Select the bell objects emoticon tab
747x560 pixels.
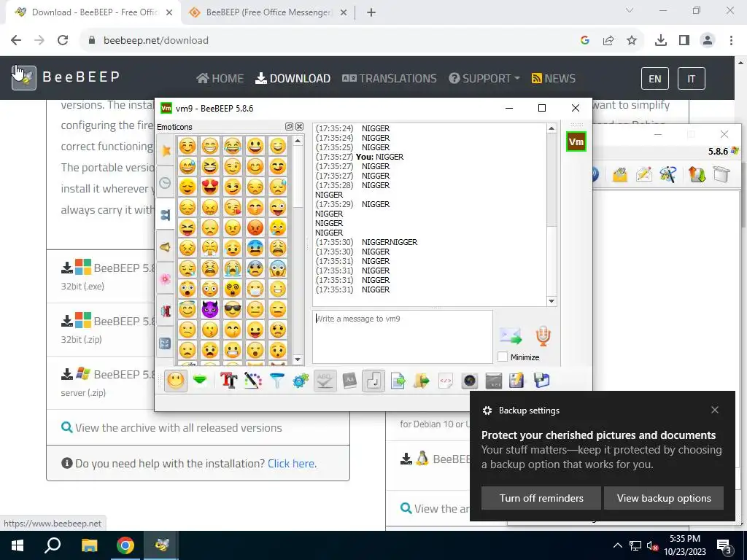pos(166,247)
